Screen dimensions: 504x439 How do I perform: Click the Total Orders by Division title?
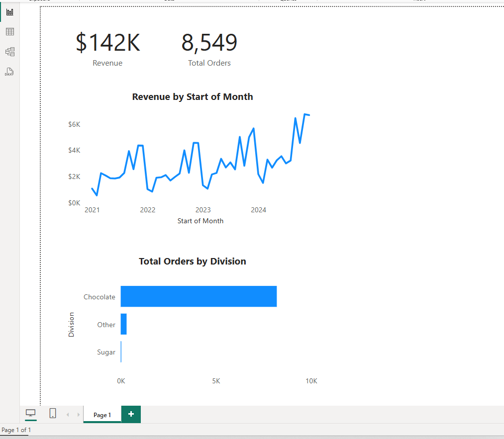point(193,261)
